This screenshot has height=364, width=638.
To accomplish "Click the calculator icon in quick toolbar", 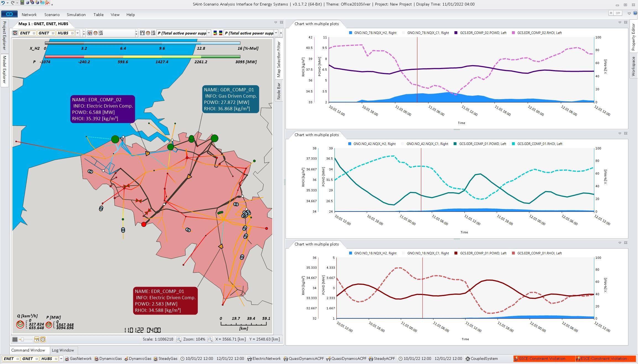I will 22,3.
